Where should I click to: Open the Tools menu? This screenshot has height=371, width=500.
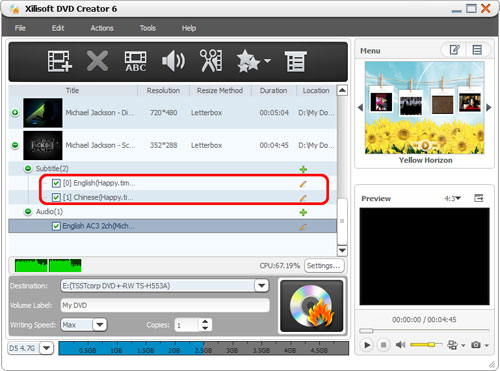148,28
